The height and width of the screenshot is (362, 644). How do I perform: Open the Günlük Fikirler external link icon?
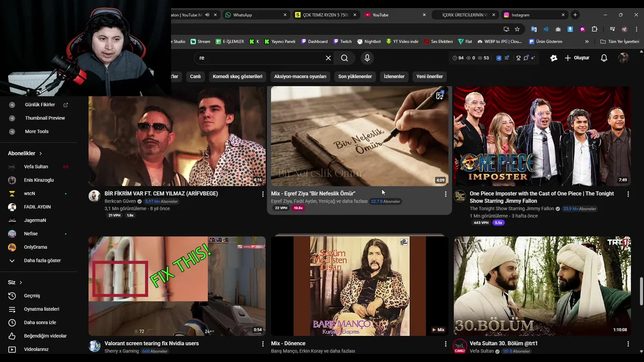(x=65, y=105)
